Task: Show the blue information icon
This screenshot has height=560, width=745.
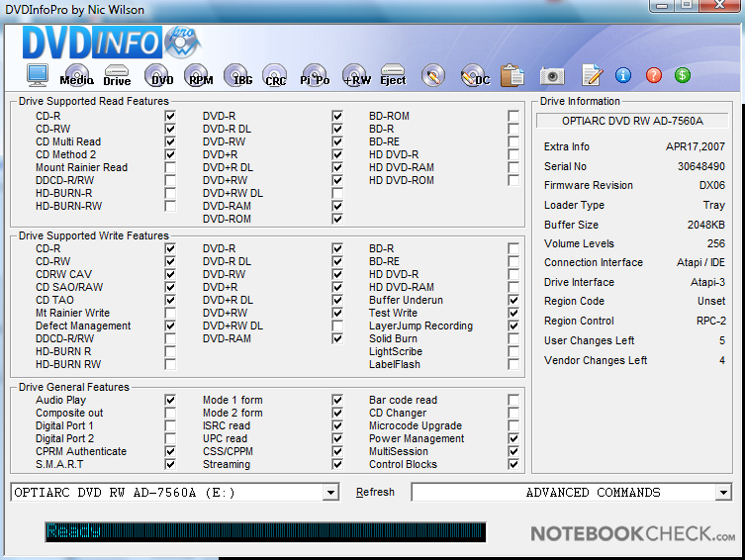Action: pyautogui.click(x=623, y=75)
